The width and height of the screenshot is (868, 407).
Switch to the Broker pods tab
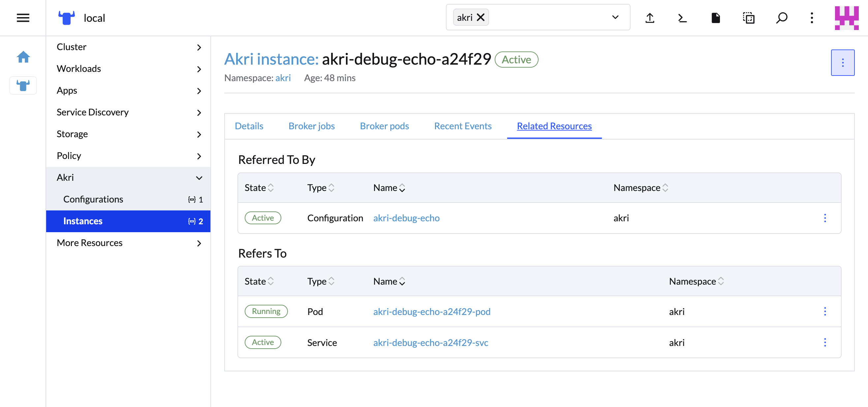click(x=384, y=126)
